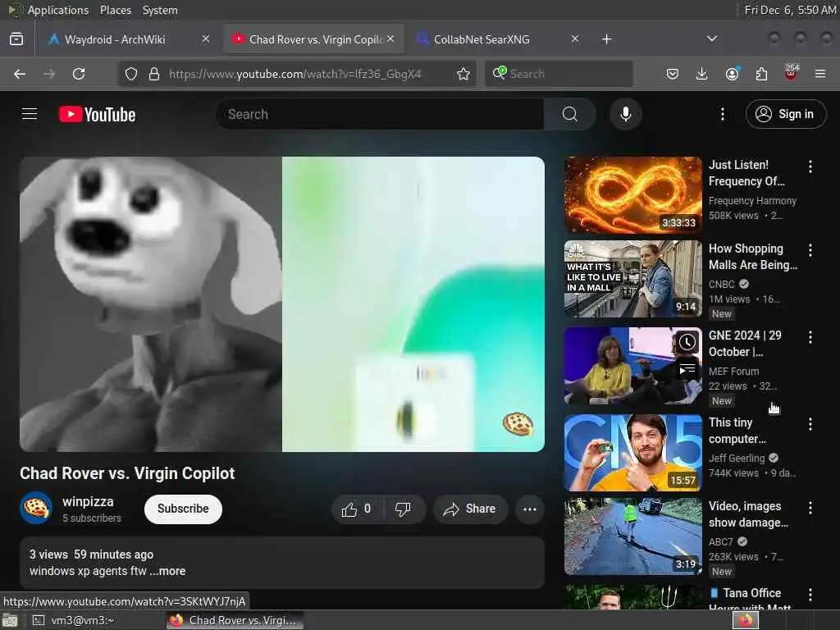
Task: Go back with browser back arrow
Action: coord(20,74)
